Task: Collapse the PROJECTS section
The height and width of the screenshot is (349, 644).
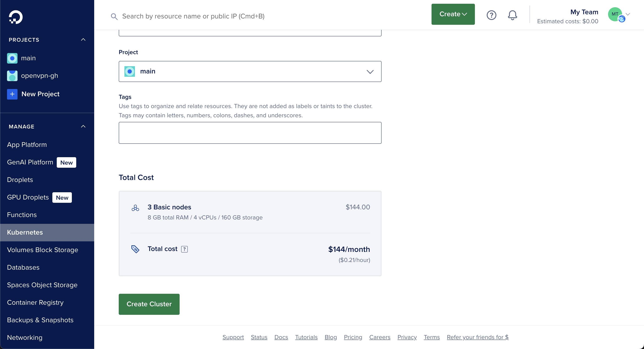Action: [x=83, y=39]
